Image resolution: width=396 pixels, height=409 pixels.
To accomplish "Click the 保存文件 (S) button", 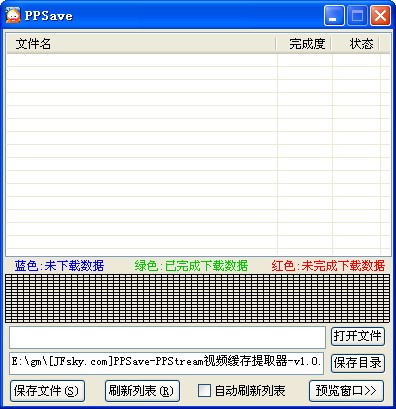I will [47, 391].
